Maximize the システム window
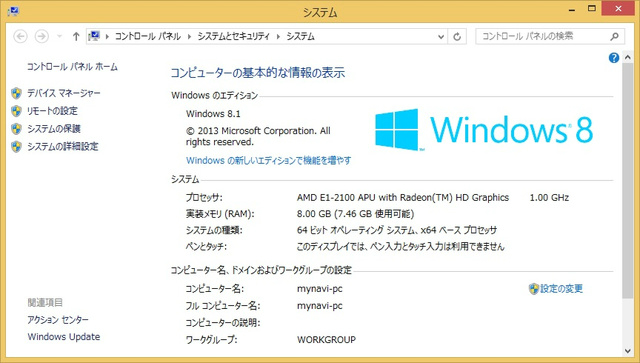The width and height of the screenshot is (640, 363). [592, 9]
